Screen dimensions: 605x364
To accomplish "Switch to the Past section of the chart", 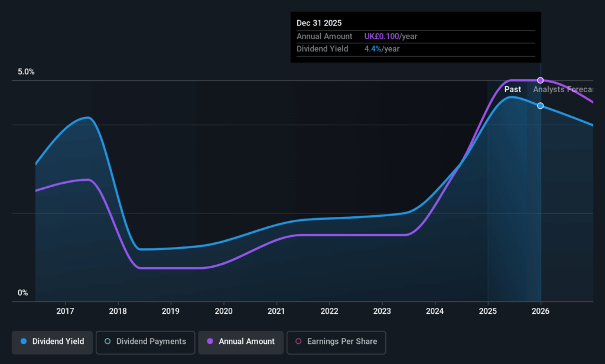I will (512, 89).
